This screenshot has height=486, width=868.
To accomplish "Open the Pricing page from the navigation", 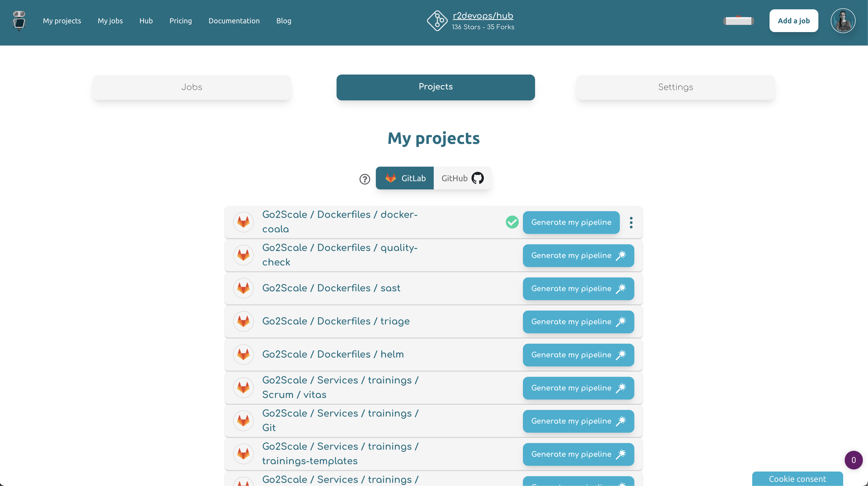I will point(181,20).
